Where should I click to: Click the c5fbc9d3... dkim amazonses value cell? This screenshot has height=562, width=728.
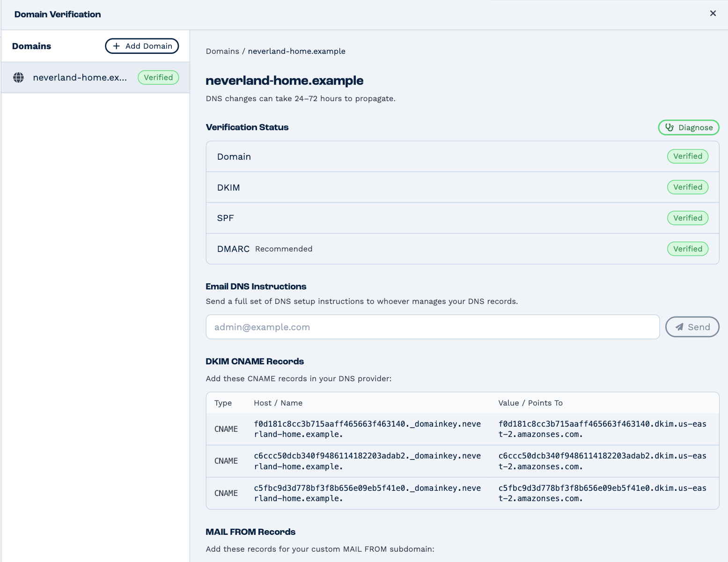click(x=603, y=493)
